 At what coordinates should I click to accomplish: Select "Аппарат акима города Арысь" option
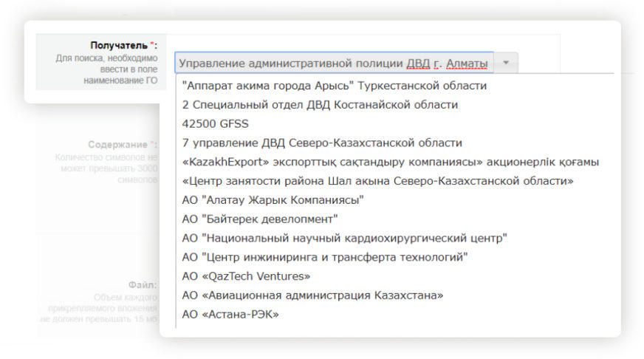[334, 86]
